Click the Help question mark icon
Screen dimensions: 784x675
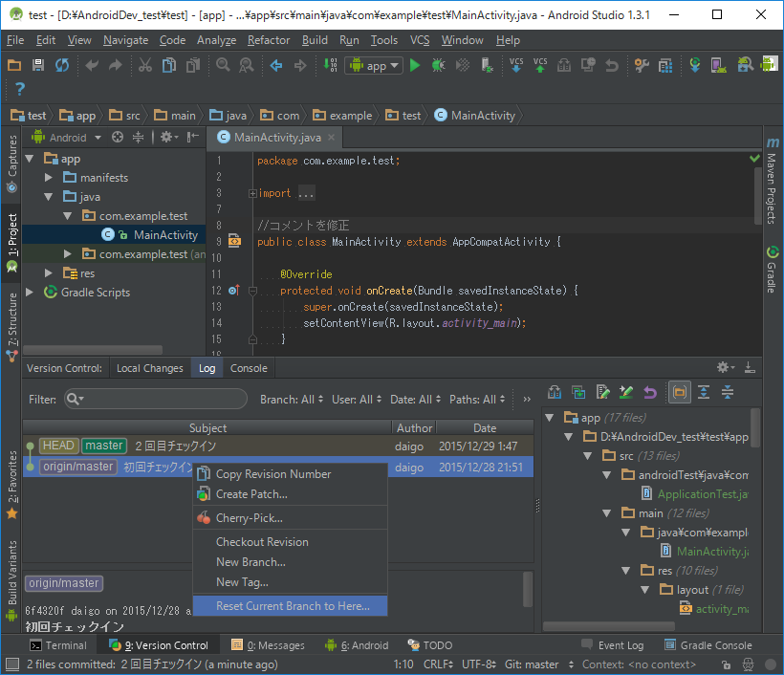19,89
